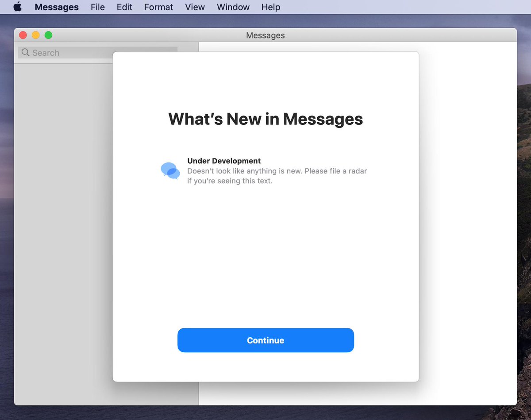The width and height of the screenshot is (531, 420).
Task: Click the magnifying glass search icon
Action: coord(26,53)
